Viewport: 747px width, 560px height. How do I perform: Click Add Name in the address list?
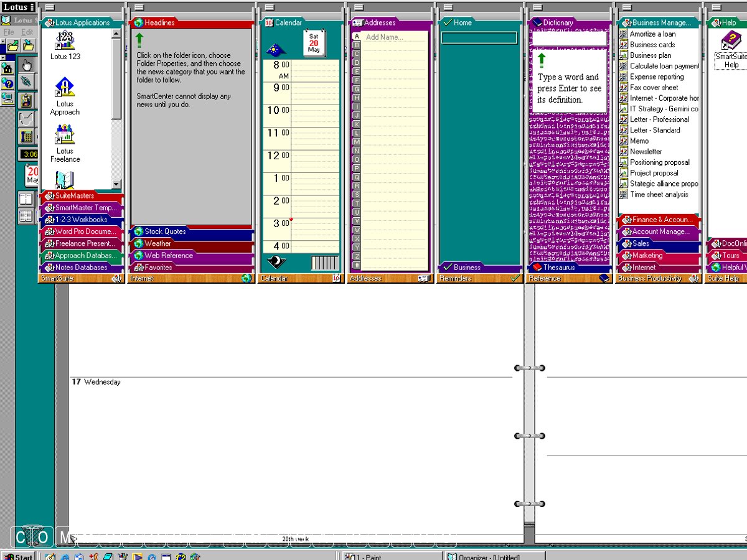click(384, 37)
